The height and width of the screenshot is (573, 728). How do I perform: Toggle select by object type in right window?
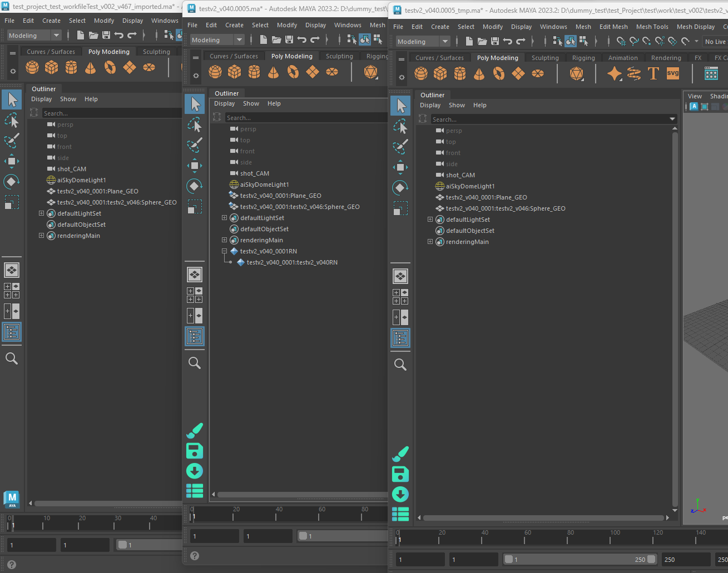click(x=571, y=41)
